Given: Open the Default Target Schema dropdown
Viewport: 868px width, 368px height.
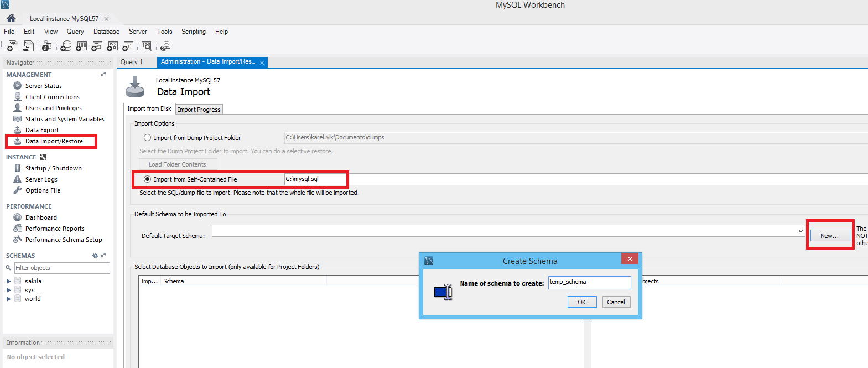Looking at the screenshot, I should pos(801,231).
